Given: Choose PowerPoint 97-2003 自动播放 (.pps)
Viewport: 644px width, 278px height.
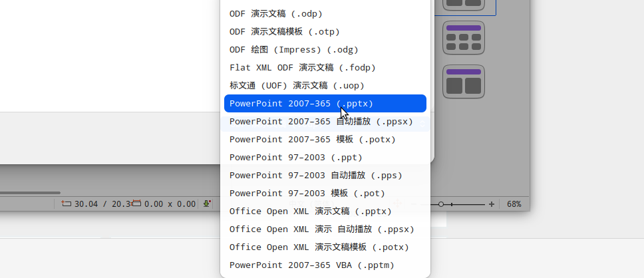Looking at the screenshot, I should click(x=325, y=176).
